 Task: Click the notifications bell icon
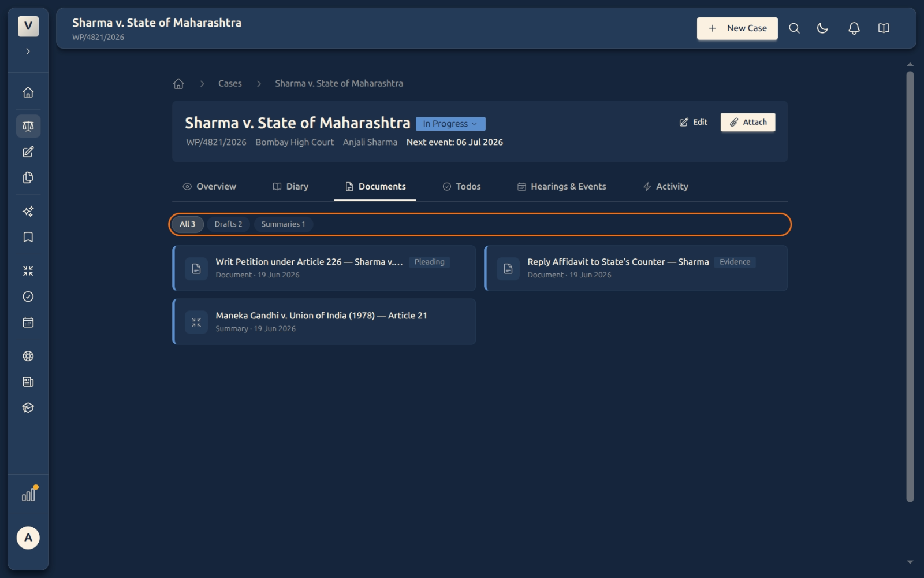(x=854, y=28)
